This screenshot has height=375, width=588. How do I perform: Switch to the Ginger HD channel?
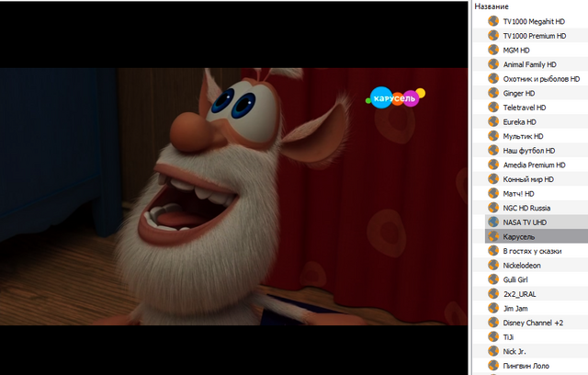[518, 94]
